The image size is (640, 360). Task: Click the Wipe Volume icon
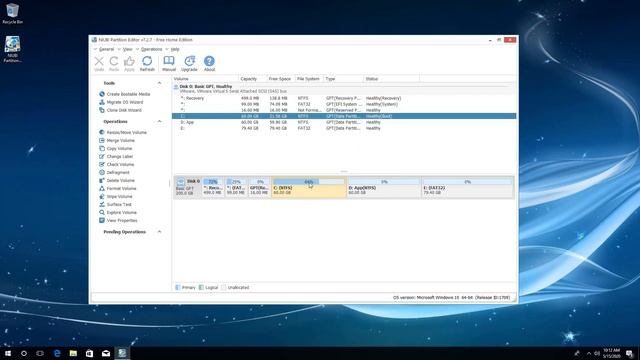tap(102, 196)
